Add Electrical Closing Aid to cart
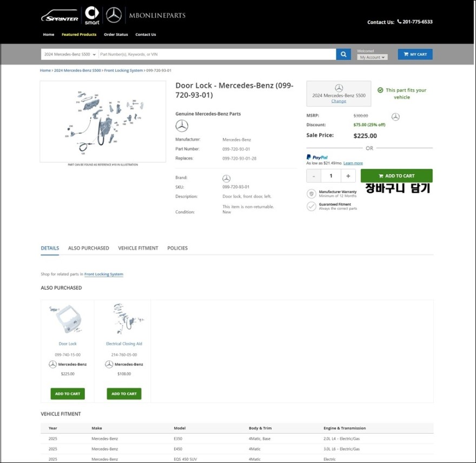Image resolution: width=476 pixels, height=463 pixels. (124, 394)
